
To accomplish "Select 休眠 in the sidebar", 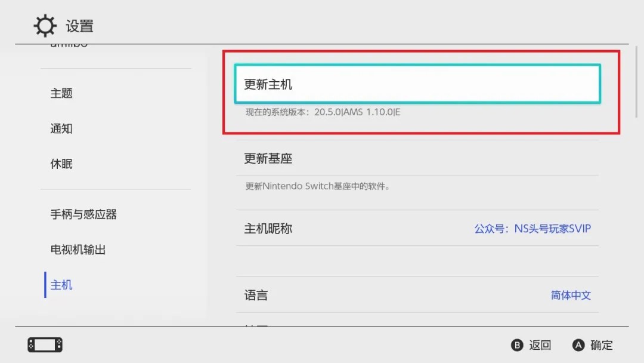I will [x=61, y=164].
